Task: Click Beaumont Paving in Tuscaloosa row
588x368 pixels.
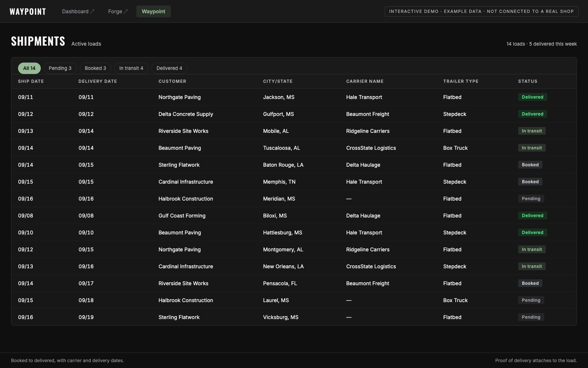Action: 180,148
